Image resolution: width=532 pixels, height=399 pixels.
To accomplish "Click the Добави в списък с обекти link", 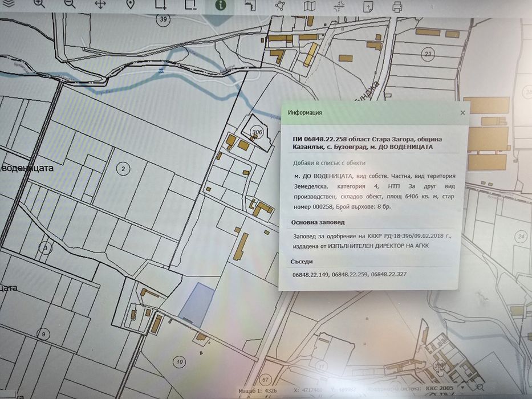I will pos(329,163).
